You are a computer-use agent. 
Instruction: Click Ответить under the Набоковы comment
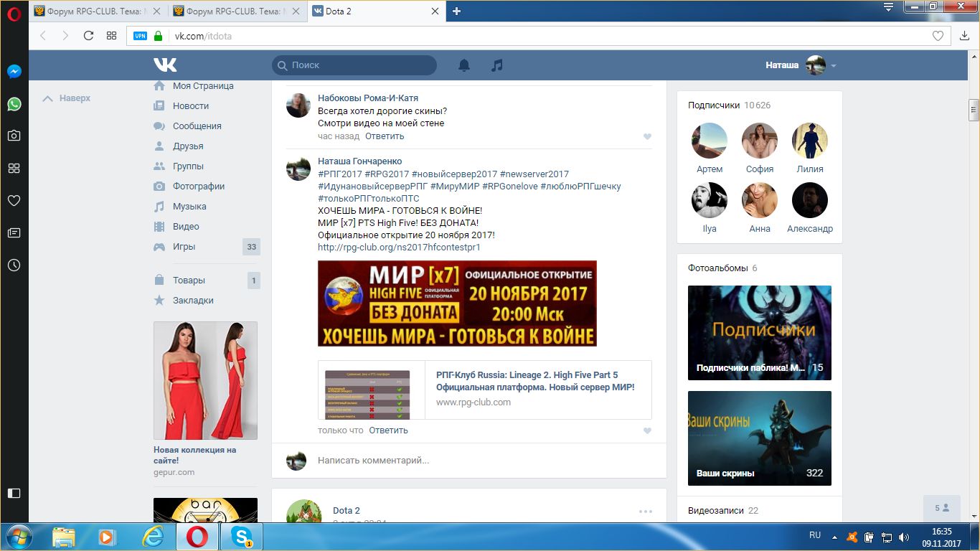click(x=385, y=136)
